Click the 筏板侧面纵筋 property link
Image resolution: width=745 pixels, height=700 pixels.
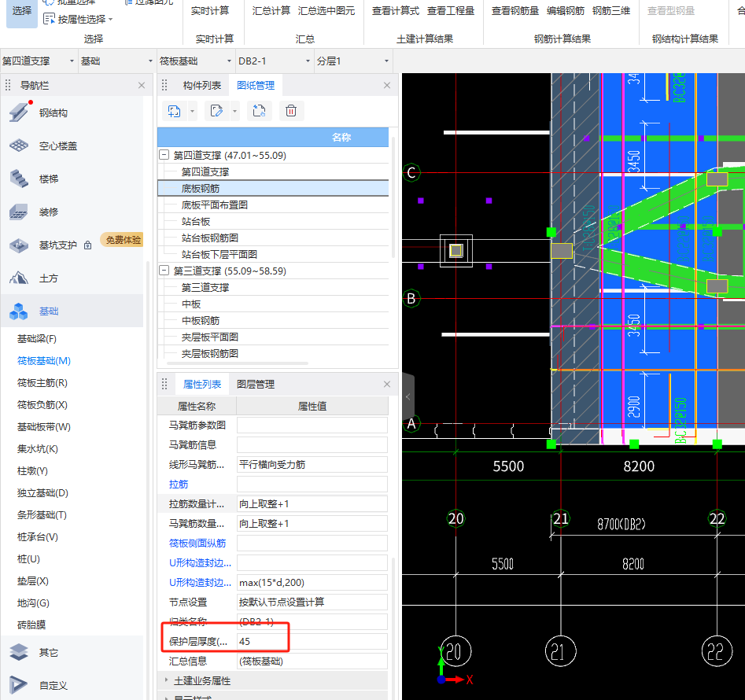pyautogui.click(x=197, y=543)
